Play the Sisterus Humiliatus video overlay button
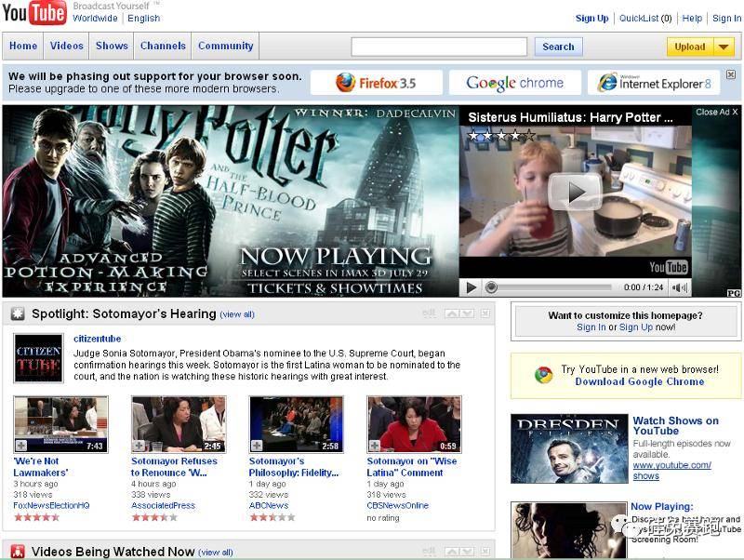The height and width of the screenshot is (560, 744). click(x=575, y=192)
